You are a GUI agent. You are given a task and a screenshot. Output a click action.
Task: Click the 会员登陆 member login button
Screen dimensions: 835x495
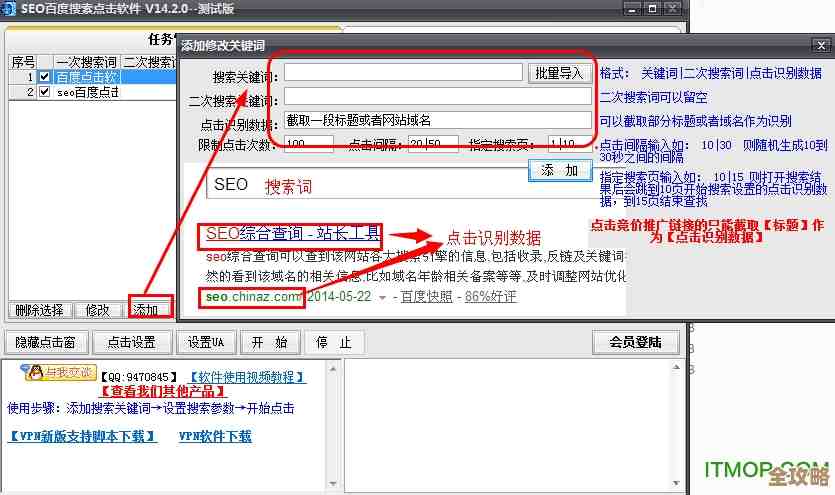click(636, 342)
